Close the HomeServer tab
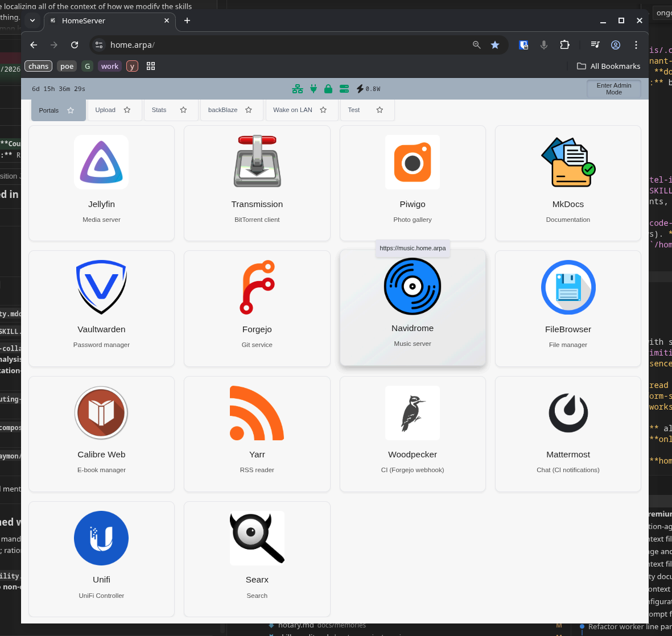 (167, 20)
